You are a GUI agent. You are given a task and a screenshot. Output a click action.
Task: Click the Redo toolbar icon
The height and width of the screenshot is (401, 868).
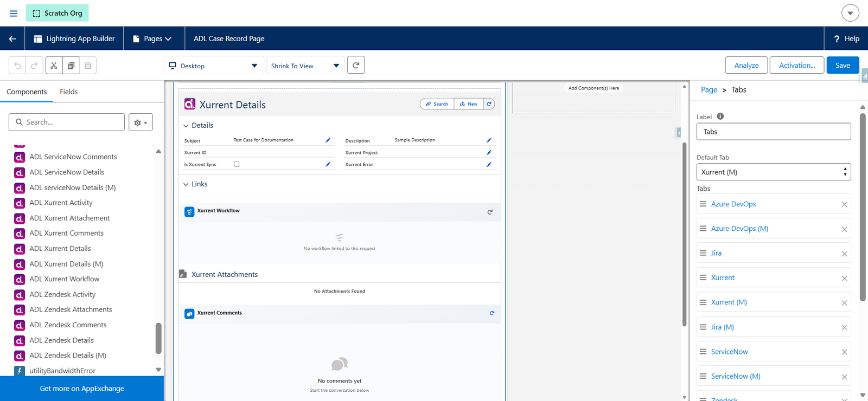pyautogui.click(x=34, y=66)
